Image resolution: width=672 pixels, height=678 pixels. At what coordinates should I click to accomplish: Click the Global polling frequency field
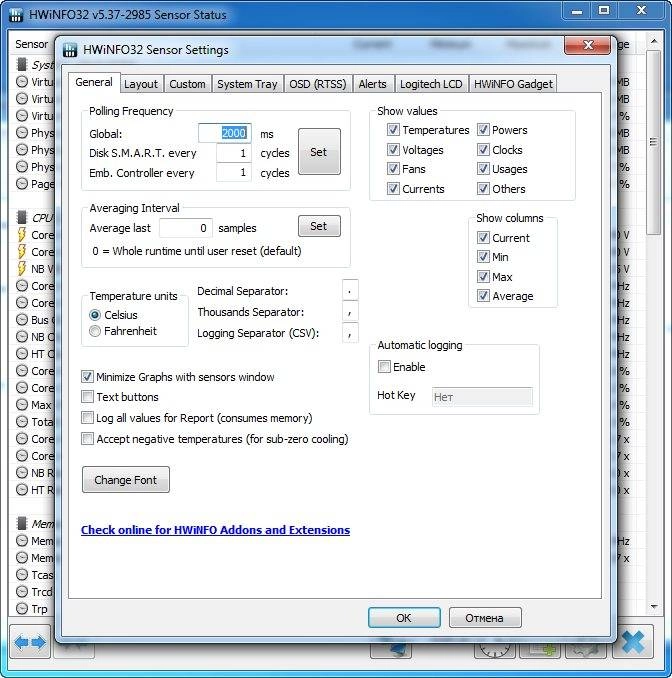point(225,133)
